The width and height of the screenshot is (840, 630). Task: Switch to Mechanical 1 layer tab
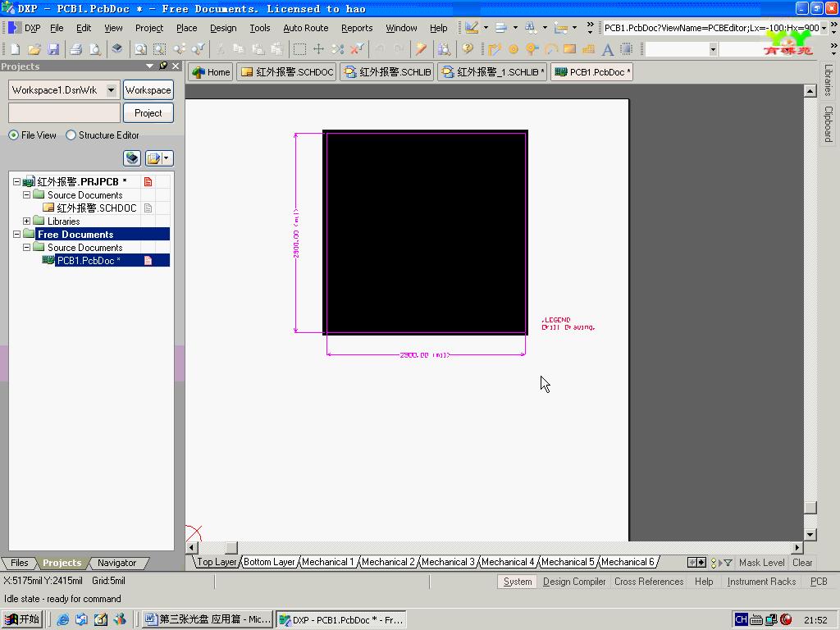[x=327, y=562]
